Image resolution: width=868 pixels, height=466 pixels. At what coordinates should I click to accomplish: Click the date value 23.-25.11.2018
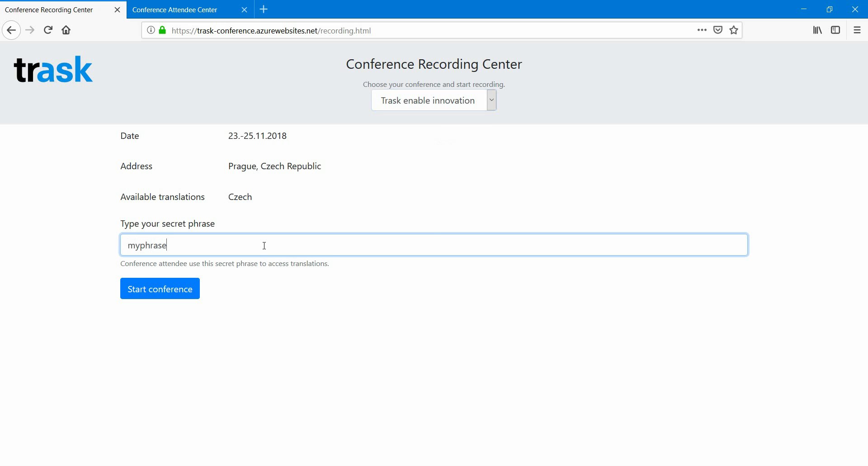coord(258,136)
